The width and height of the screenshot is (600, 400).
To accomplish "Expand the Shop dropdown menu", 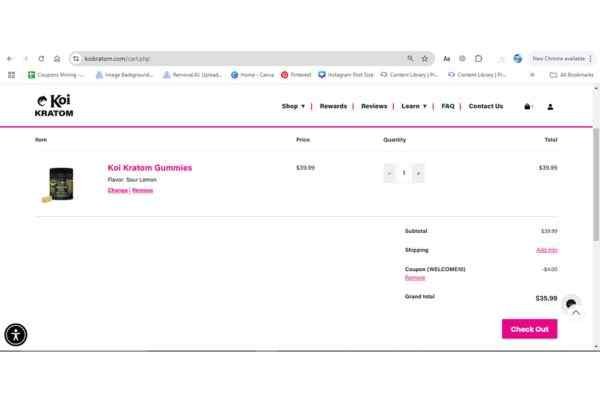I will pos(293,106).
